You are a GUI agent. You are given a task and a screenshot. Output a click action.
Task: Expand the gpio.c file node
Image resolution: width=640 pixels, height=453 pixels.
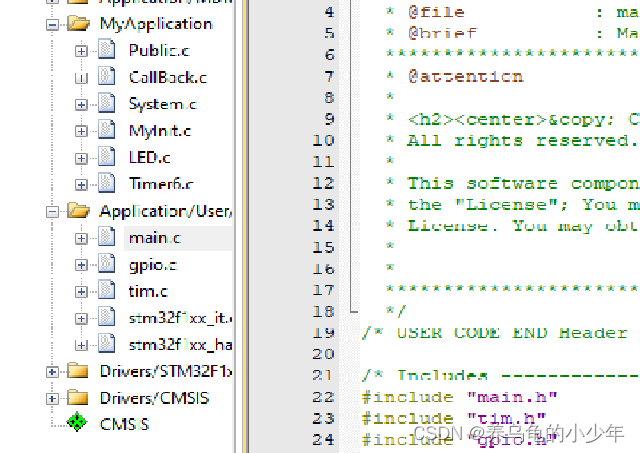pyautogui.click(x=81, y=265)
